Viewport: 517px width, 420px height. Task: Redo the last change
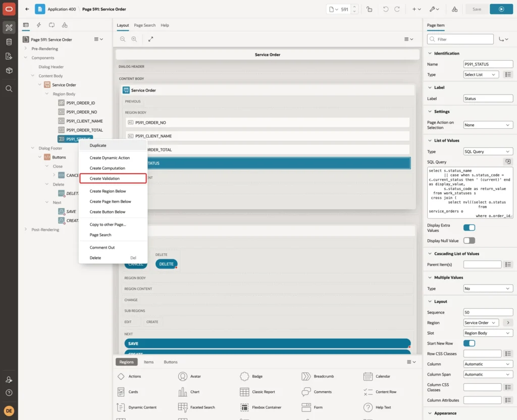[x=397, y=9]
